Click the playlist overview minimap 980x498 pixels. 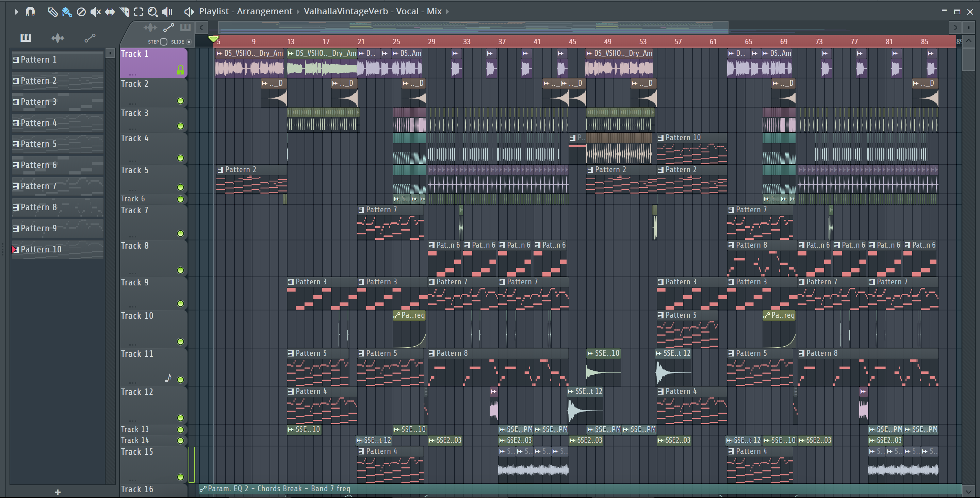473,28
